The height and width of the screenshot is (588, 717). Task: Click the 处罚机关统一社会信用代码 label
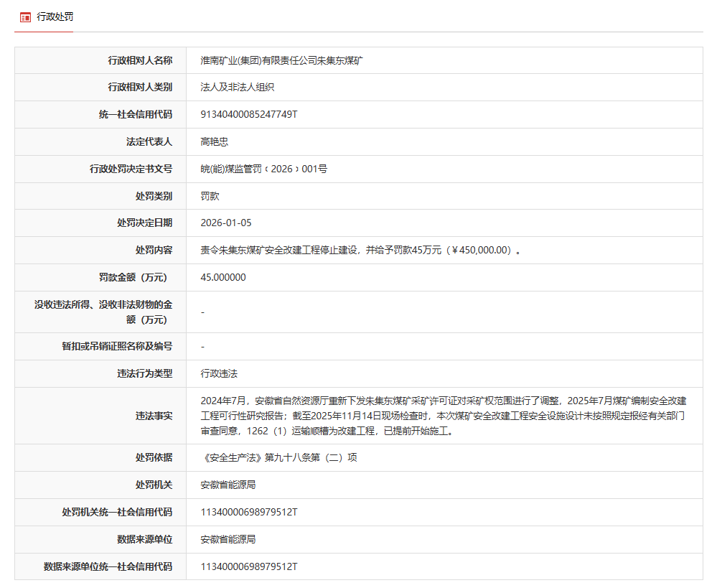click(117, 512)
